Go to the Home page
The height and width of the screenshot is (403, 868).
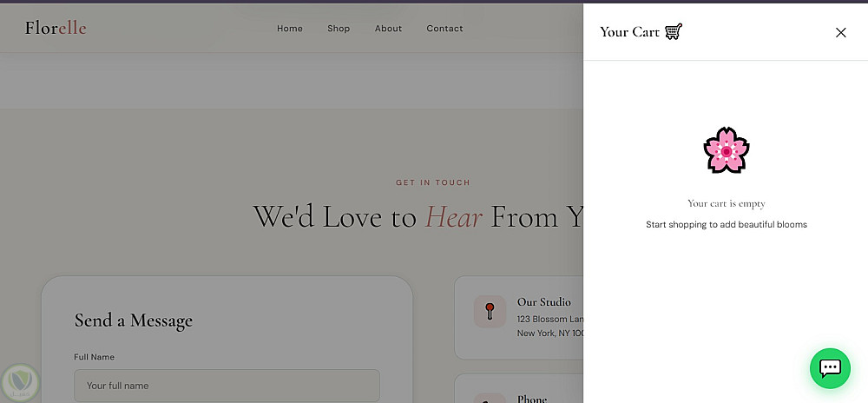(290, 29)
